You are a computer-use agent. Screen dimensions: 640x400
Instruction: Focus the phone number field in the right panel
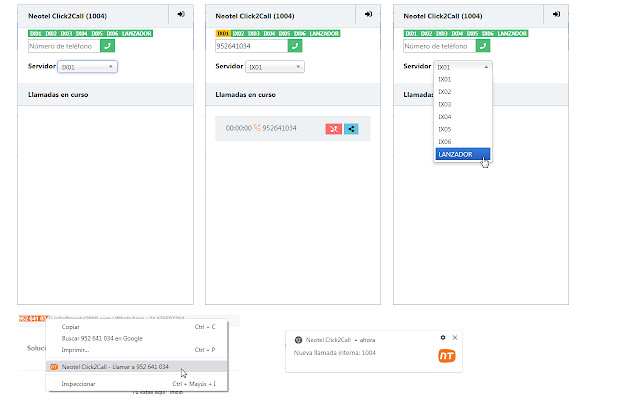[440, 46]
